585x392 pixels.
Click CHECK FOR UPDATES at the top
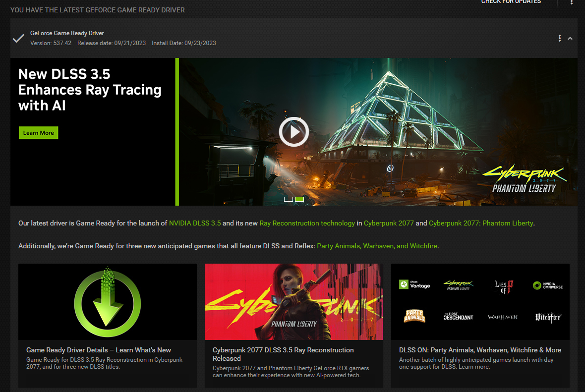[x=511, y=2]
